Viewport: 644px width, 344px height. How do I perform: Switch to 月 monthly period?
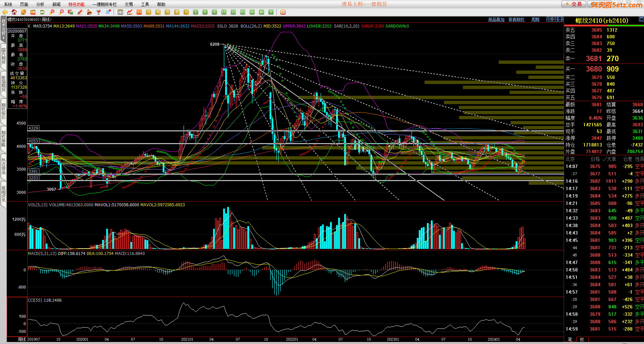click(167, 12)
